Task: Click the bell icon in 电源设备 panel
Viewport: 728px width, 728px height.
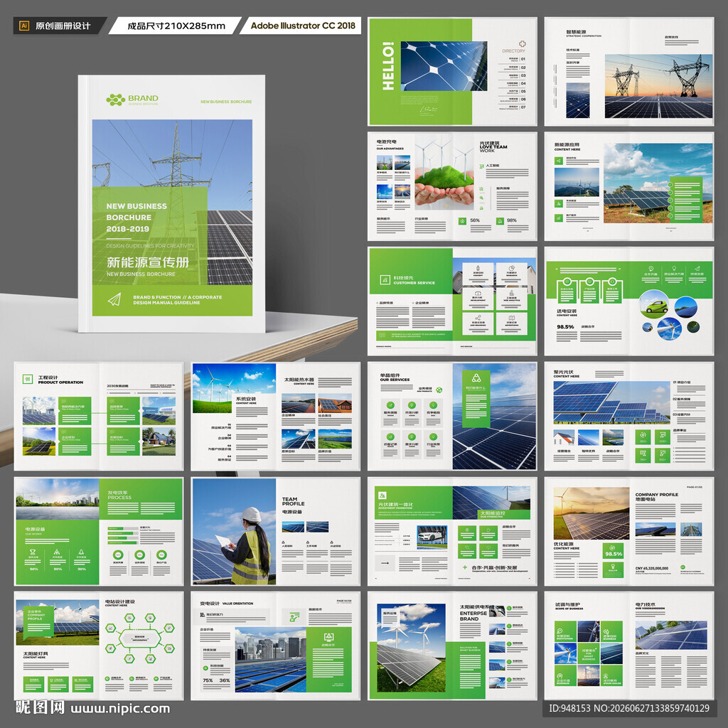Action: tap(81, 552)
